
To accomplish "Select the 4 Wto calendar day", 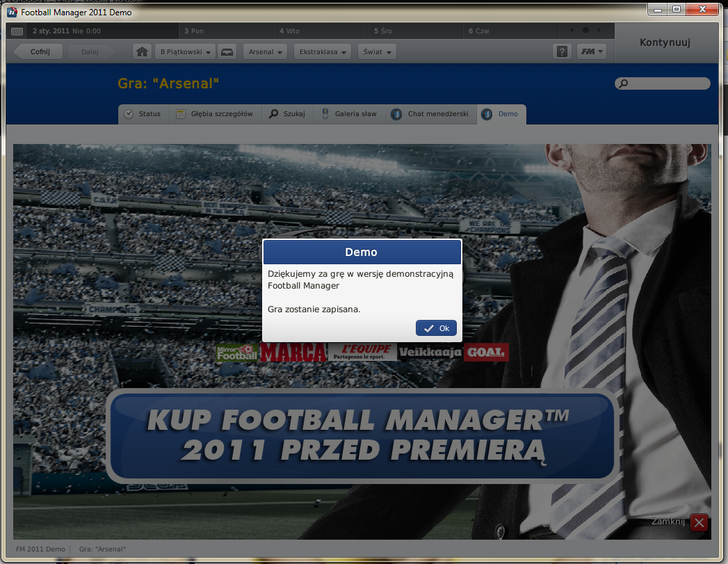I will [321, 31].
